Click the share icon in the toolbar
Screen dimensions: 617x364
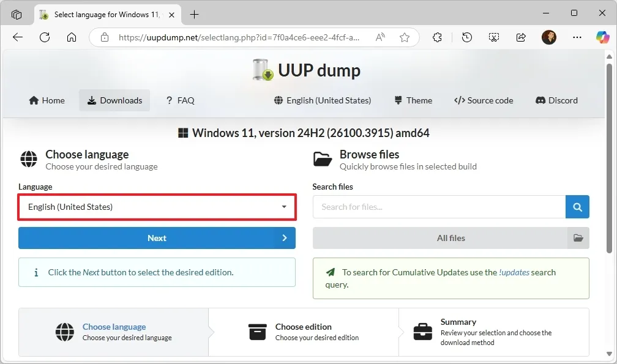[520, 37]
